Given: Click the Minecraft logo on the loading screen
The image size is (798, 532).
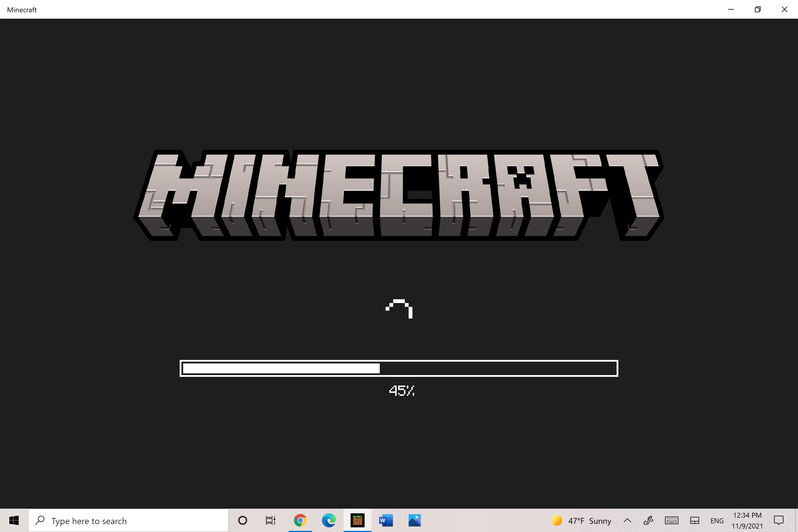Looking at the screenshot, I should [399, 195].
